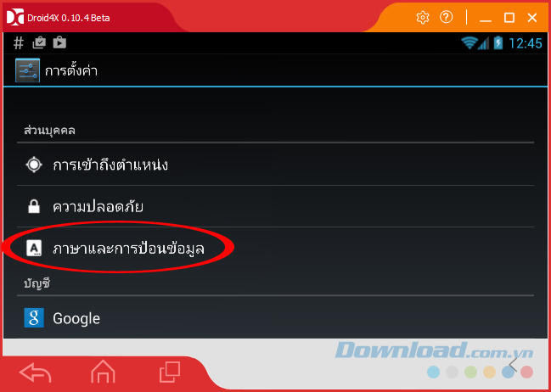Click the settings sliders icon in header
Viewport: 551px width, 392px height.
[x=27, y=70]
